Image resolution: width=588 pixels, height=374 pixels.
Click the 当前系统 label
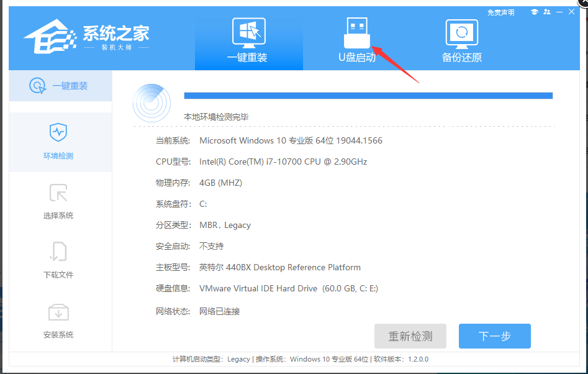173,140
